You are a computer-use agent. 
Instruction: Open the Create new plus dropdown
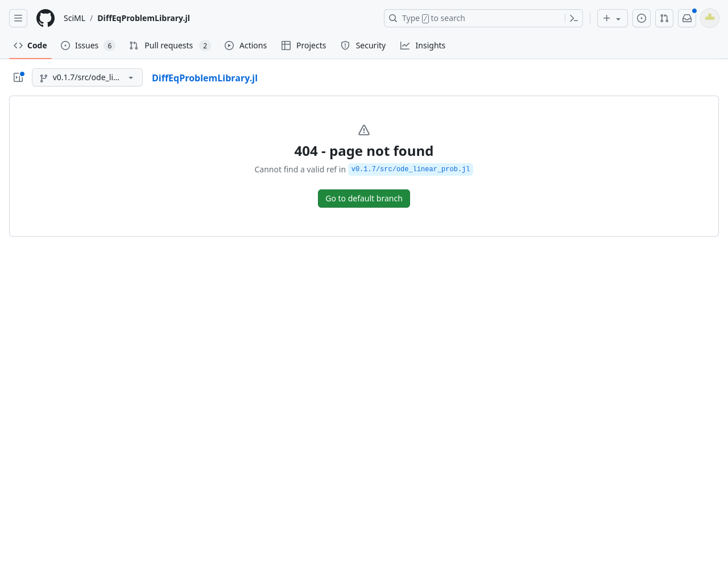click(613, 18)
